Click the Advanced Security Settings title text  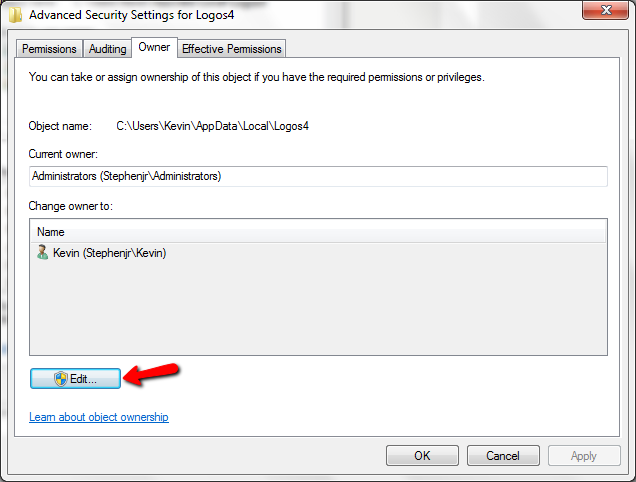click(x=131, y=15)
